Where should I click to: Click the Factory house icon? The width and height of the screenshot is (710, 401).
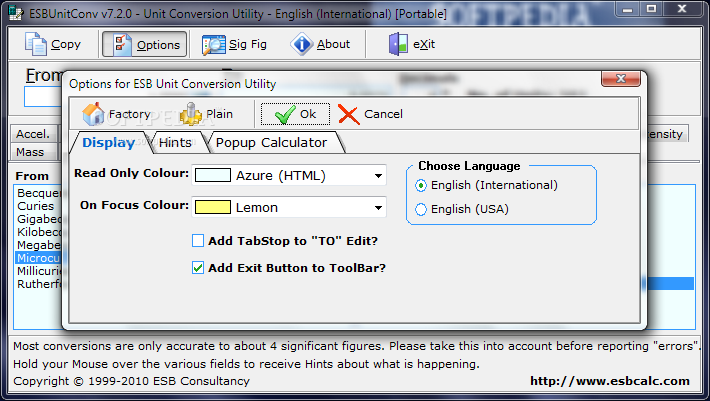point(93,114)
